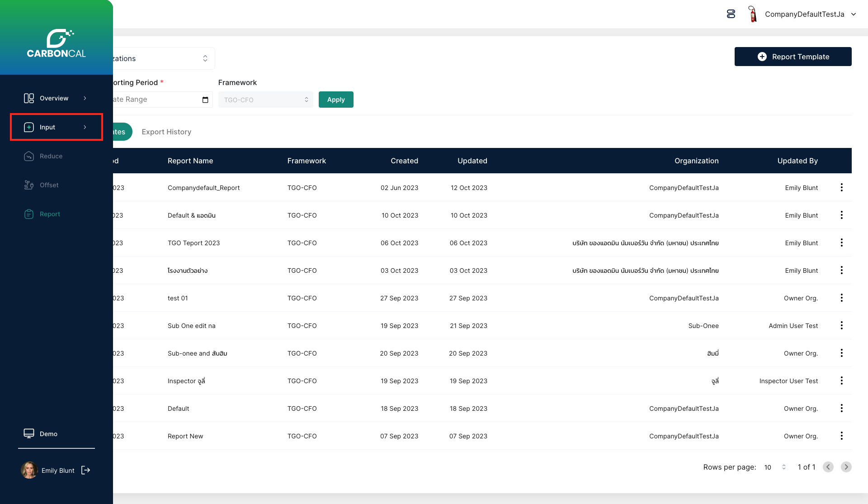Change rows per page selector
Screen dimensions: 868x504
click(x=775, y=467)
